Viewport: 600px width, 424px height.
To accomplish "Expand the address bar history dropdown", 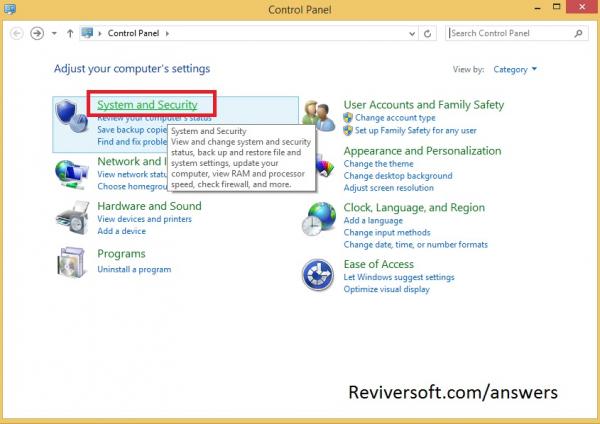I will tap(412, 34).
